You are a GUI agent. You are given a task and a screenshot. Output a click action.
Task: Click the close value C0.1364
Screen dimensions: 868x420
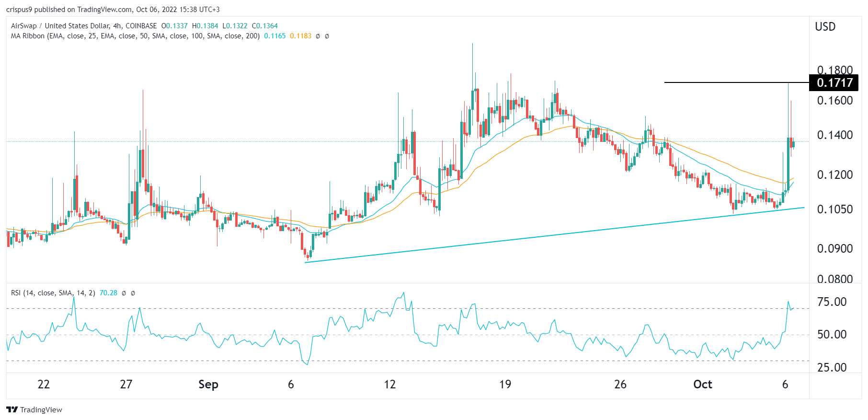click(x=265, y=26)
